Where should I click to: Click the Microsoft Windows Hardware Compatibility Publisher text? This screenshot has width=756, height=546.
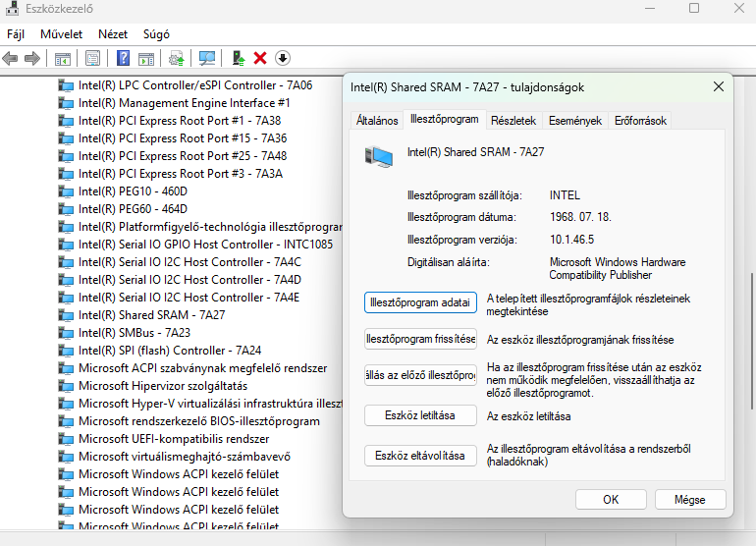618,269
